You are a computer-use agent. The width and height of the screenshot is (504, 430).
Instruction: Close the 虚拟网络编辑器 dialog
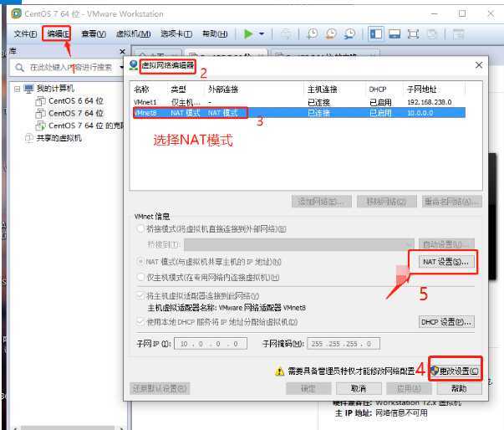click(479, 65)
